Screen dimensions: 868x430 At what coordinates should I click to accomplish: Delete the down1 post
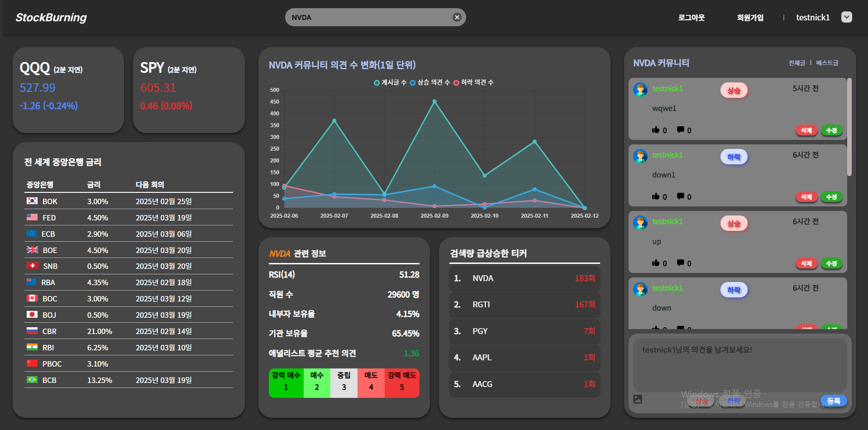point(806,197)
